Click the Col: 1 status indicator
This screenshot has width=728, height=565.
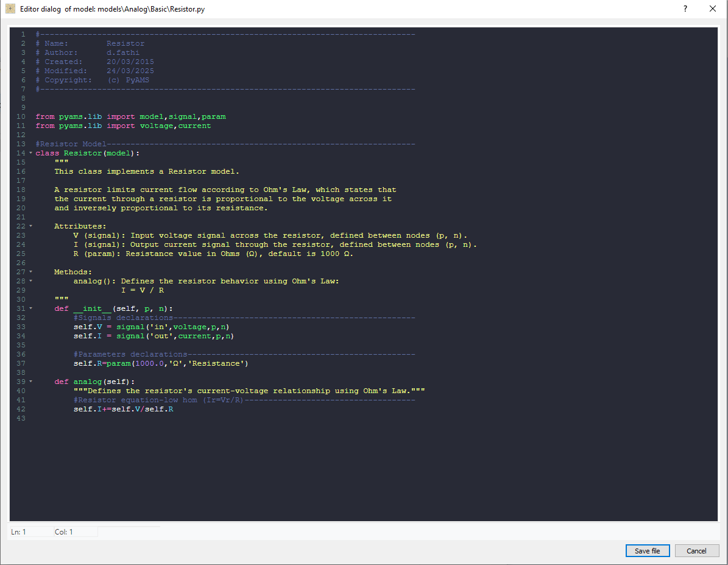tap(64, 532)
